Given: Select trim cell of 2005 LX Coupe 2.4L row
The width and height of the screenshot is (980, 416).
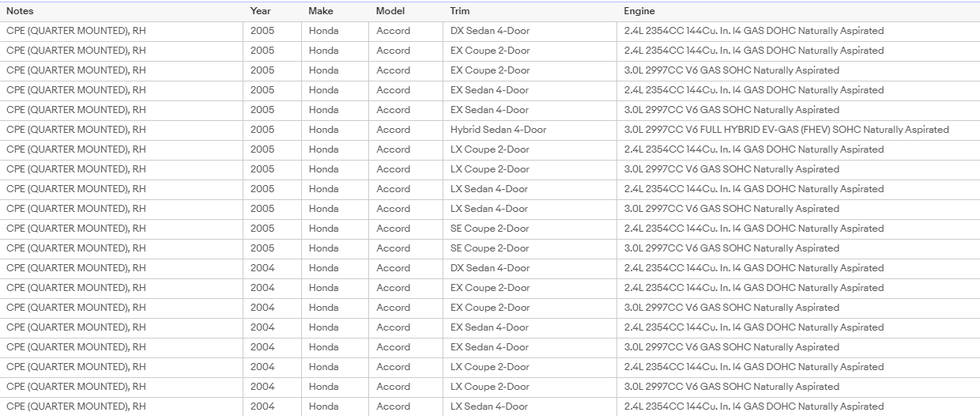Looking at the screenshot, I should [530, 149].
